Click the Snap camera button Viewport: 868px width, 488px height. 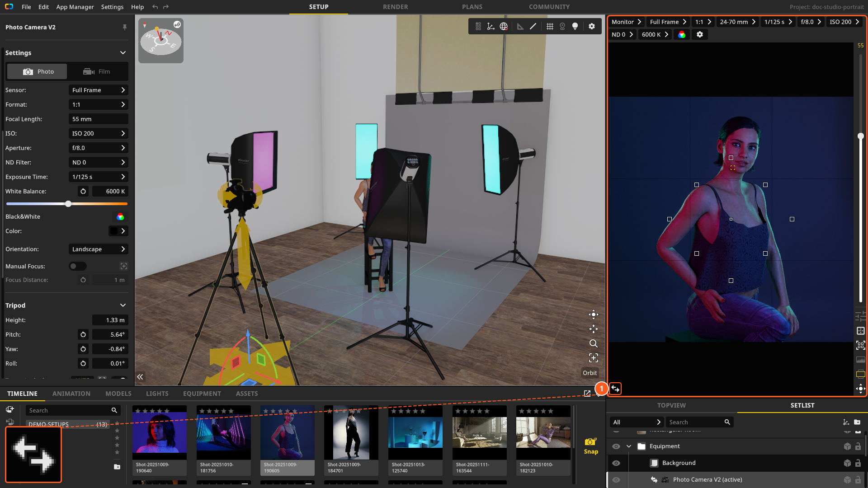click(x=591, y=446)
